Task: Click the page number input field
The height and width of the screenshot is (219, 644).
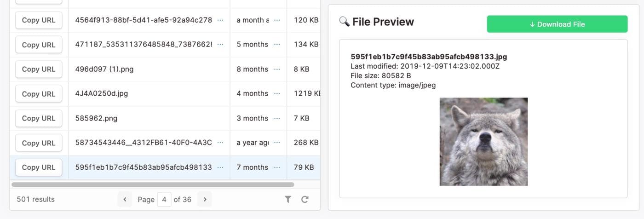Action: (164, 199)
